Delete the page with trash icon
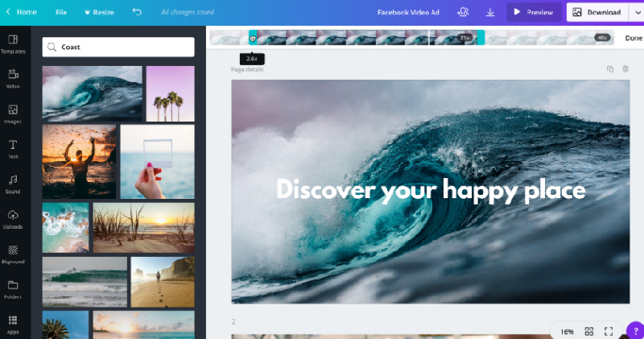This screenshot has height=339, width=644. tap(625, 69)
